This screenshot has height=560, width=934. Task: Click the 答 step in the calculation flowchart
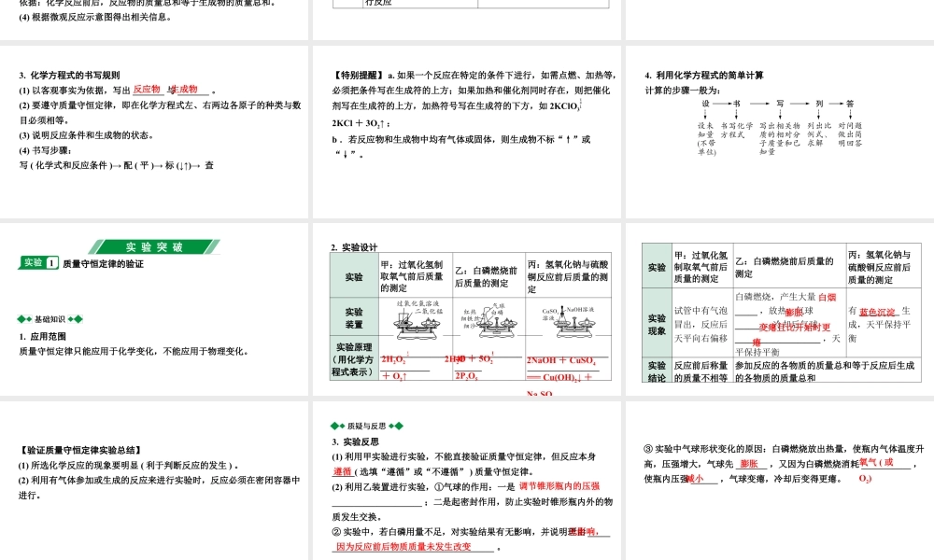(x=850, y=103)
